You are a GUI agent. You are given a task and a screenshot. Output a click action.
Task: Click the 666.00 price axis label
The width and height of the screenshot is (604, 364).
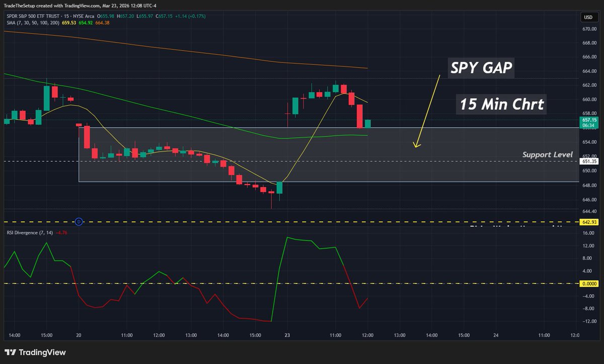coord(589,57)
